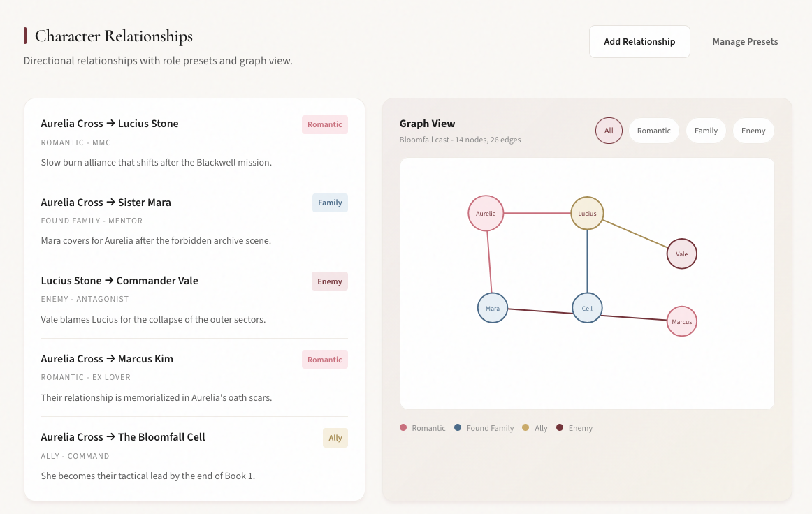Click the Family tag on Sister Mara
812x514 pixels.
(330, 203)
